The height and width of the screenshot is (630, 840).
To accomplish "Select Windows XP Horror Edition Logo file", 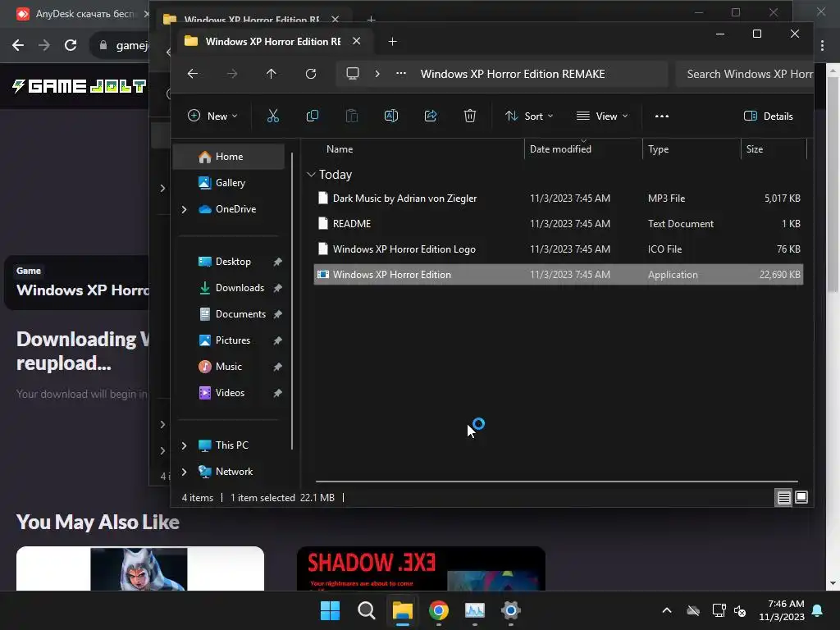I will (x=558, y=249).
